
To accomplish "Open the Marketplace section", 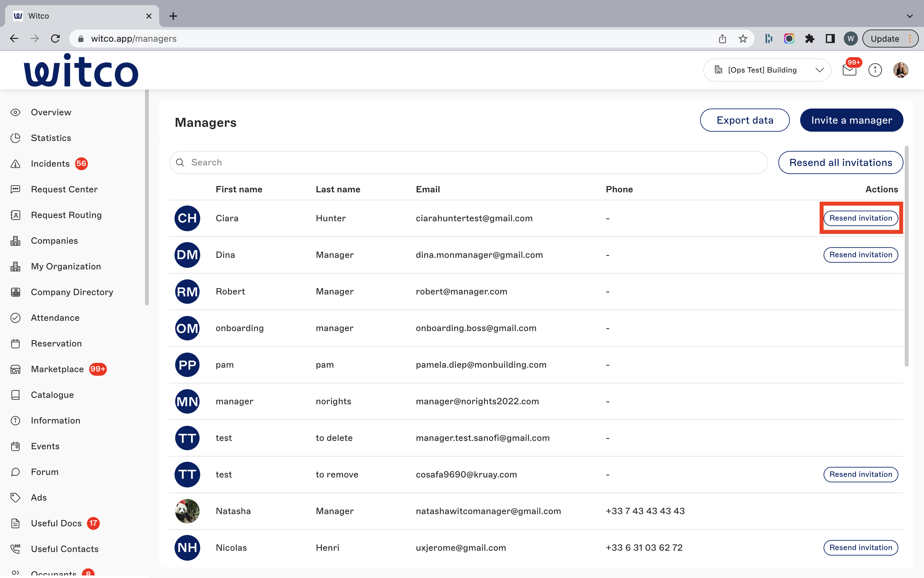I will tap(57, 369).
